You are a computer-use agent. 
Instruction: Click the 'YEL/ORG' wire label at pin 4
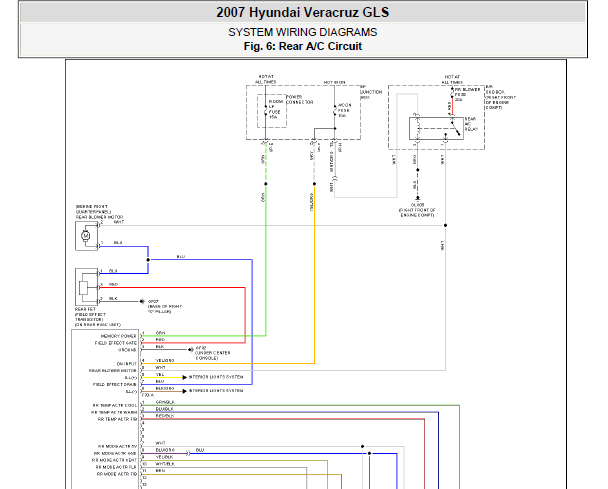[x=165, y=361]
